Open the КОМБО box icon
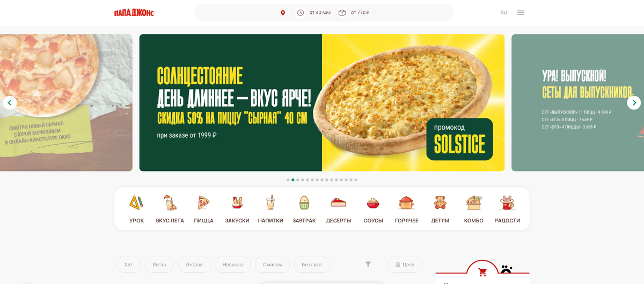This screenshot has width=644, height=284. (x=474, y=203)
